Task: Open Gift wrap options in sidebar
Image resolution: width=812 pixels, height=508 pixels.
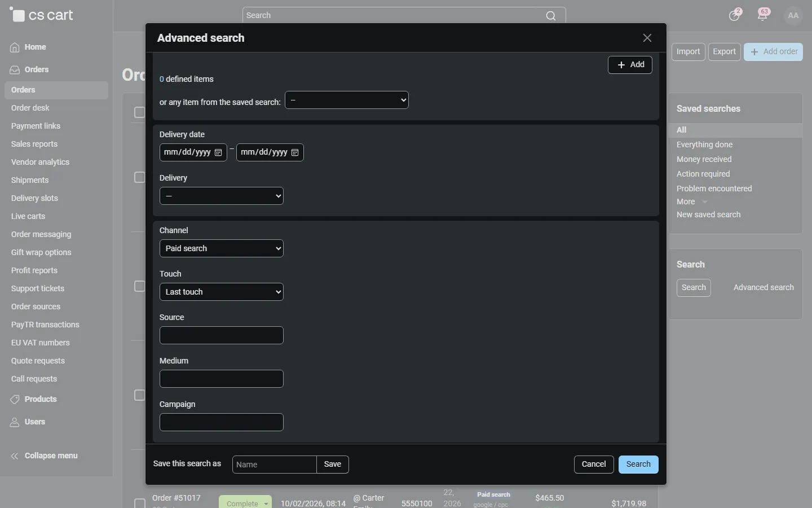Action: [41, 252]
